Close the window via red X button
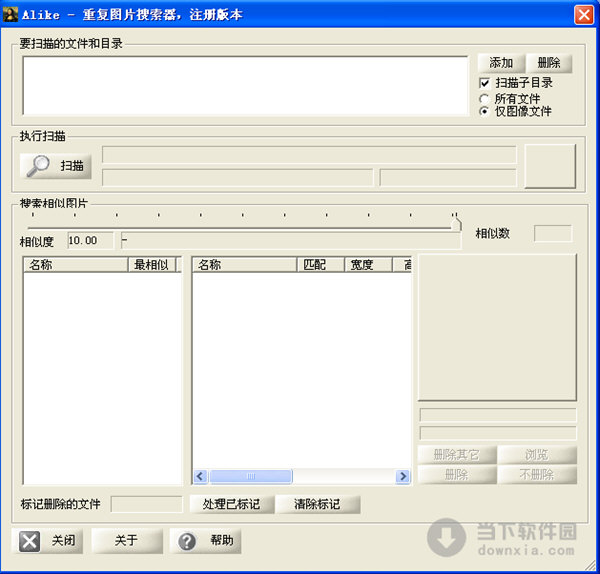The image size is (600, 574). point(584,15)
